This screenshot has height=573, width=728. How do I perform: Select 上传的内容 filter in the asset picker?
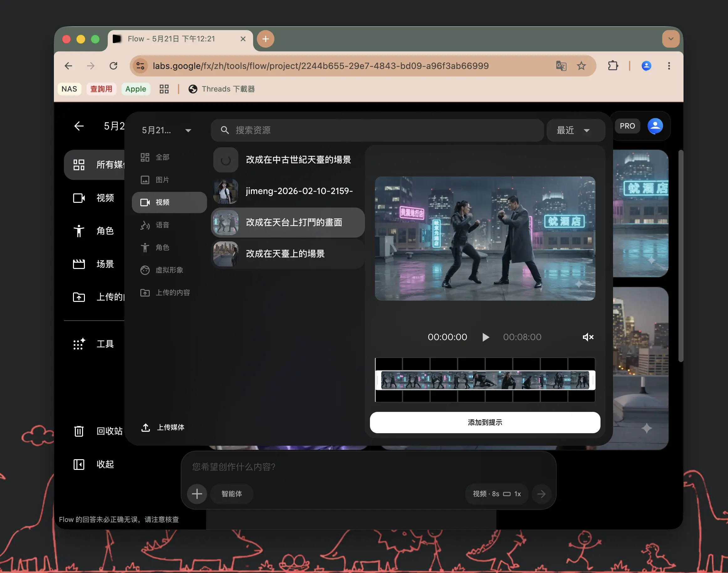click(169, 292)
